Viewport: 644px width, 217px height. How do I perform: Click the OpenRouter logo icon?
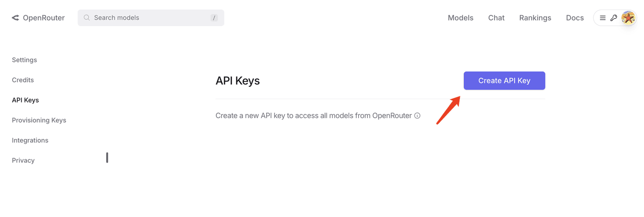(x=16, y=18)
